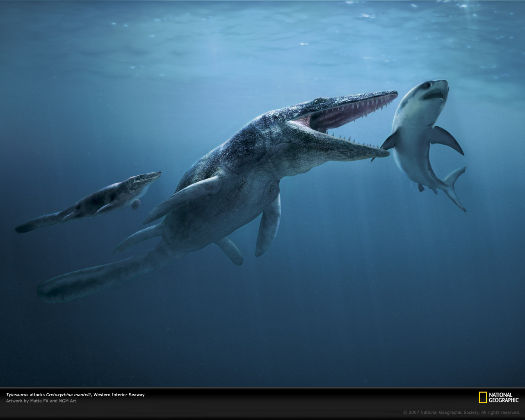This screenshot has height=420, width=525.
Task: Select the Cretoxyrhina mantelli species name text
Action: tap(68, 395)
